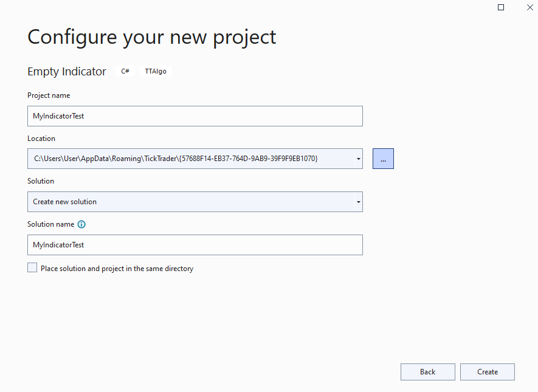Click inside the Location path text
This screenshot has width=538, height=392.
176,159
